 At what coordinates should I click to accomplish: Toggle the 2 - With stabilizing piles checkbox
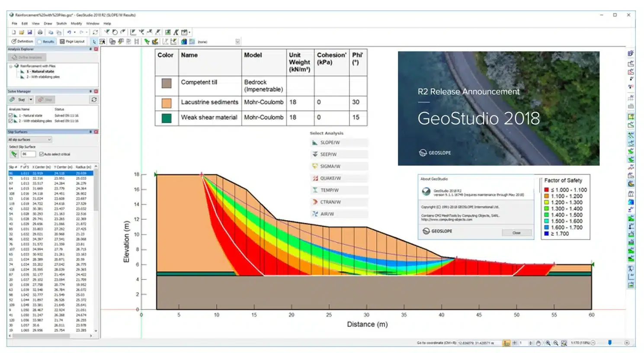pos(11,121)
